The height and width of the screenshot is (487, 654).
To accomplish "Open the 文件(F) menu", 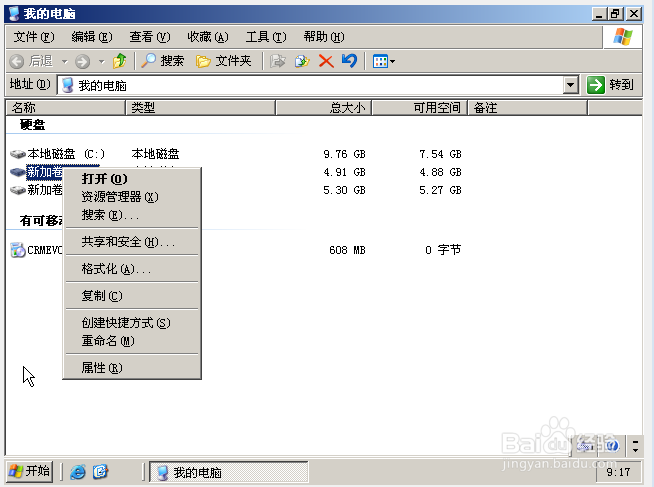I will 34,37.
